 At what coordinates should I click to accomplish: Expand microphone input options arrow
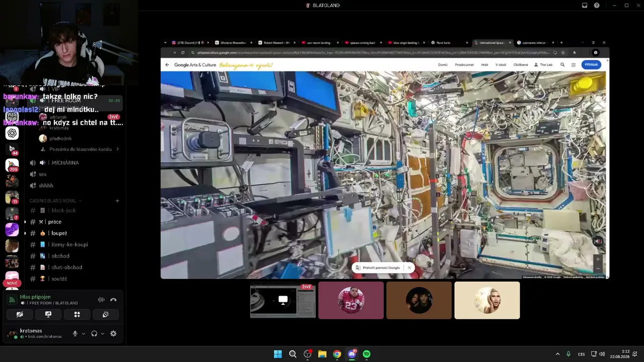click(x=84, y=333)
